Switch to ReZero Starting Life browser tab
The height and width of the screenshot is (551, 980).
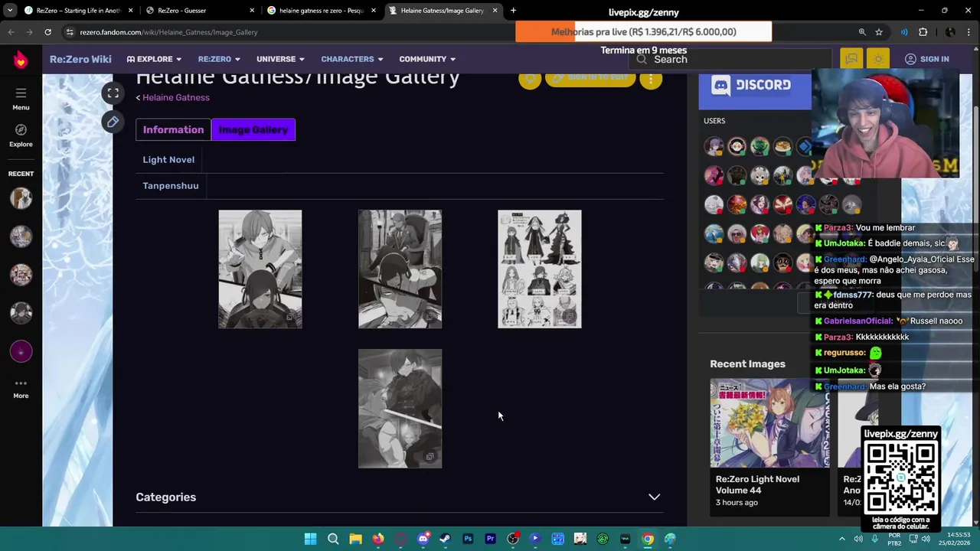78,11
